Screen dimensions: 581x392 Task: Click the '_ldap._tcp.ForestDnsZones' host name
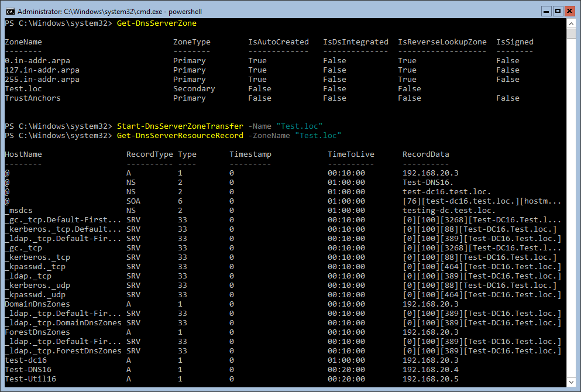point(63,351)
